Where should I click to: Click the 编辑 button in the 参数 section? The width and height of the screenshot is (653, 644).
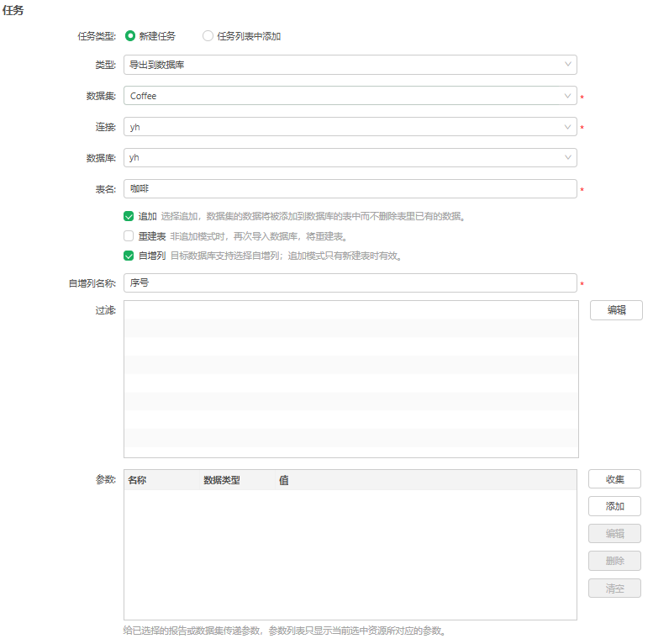[614, 534]
